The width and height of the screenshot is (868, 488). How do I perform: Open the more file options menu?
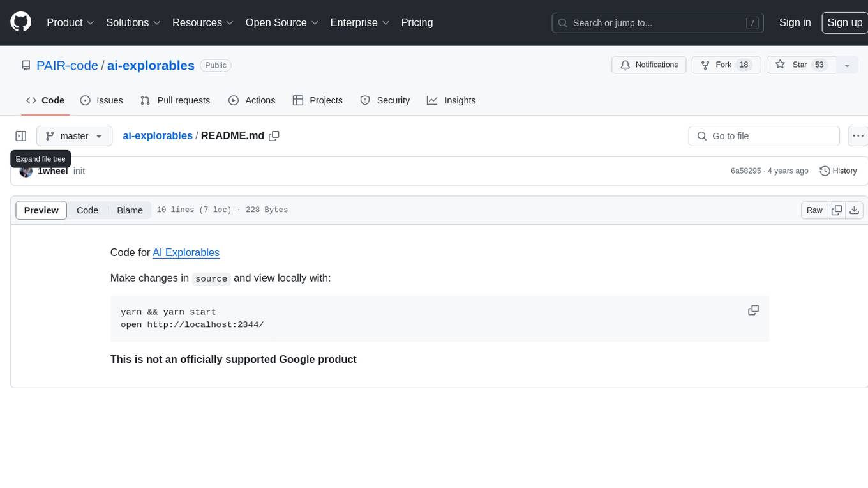[x=858, y=136]
